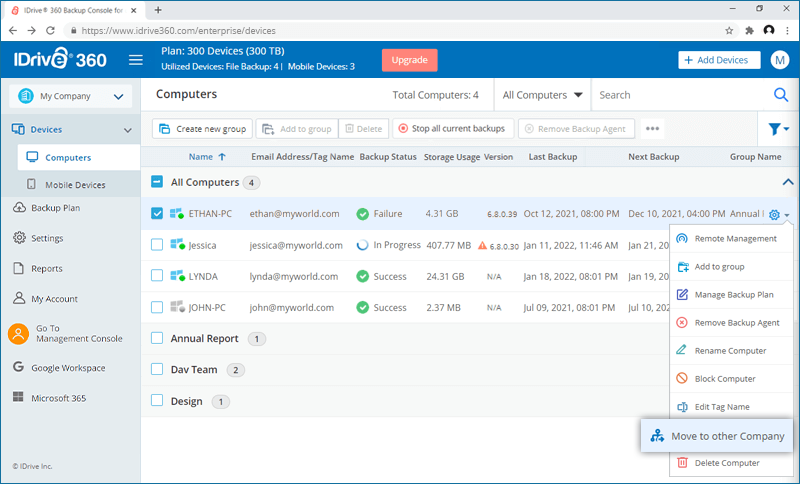Open the My Company dropdown

coord(70,96)
